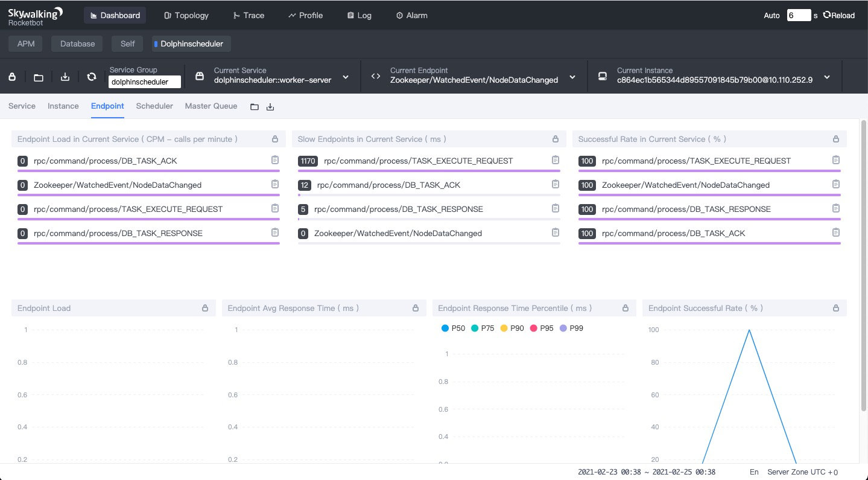Copy rpc/command/process/DB_TASK_ACK in Endpoint Load list
868x480 pixels.
tap(275, 160)
